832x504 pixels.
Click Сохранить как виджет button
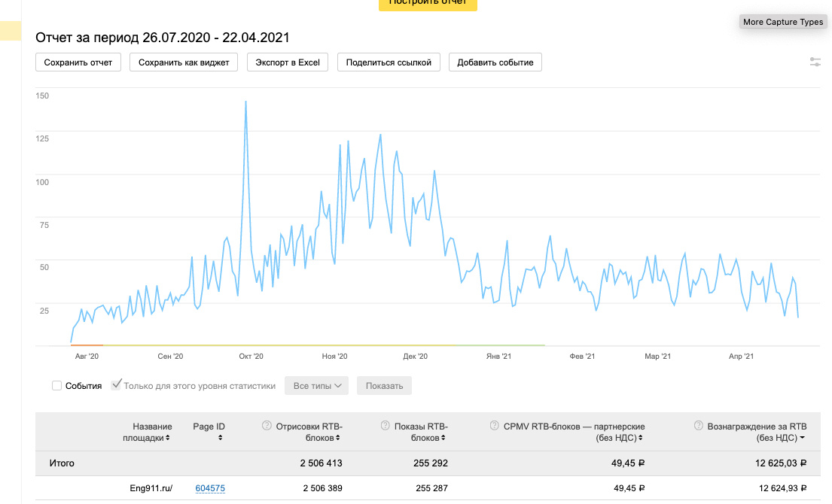[184, 62]
